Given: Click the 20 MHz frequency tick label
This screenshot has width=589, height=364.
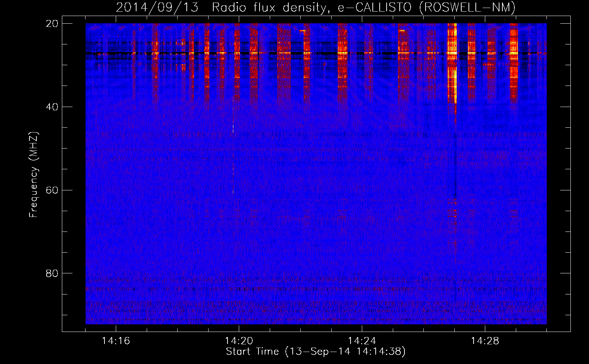Looking at the screenshot, I should pos(52,24).
